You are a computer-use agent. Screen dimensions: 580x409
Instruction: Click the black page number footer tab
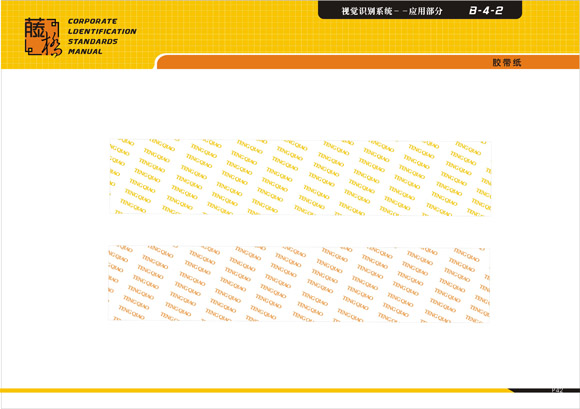click(x=545, y=390)
